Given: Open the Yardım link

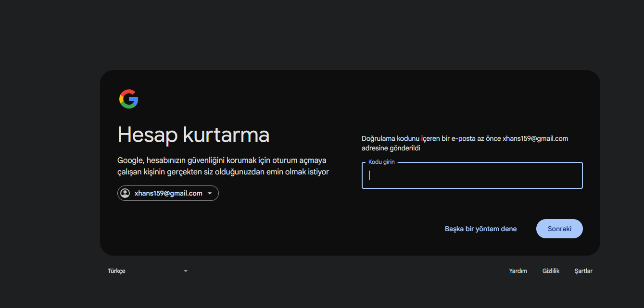Looking at the screenshot, I should click(518, 271).
